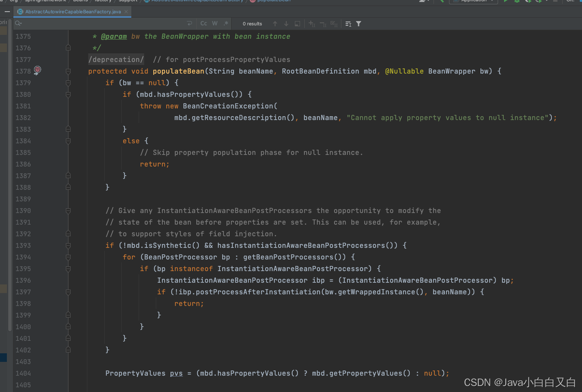
Task: Run Application with Coverage icon
Action: pyautogui.click(x=529, y=1)
